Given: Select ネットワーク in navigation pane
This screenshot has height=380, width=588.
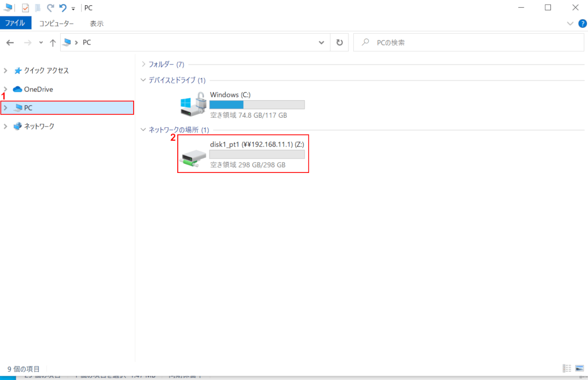Looking at the screenshot, I should 39,126.
